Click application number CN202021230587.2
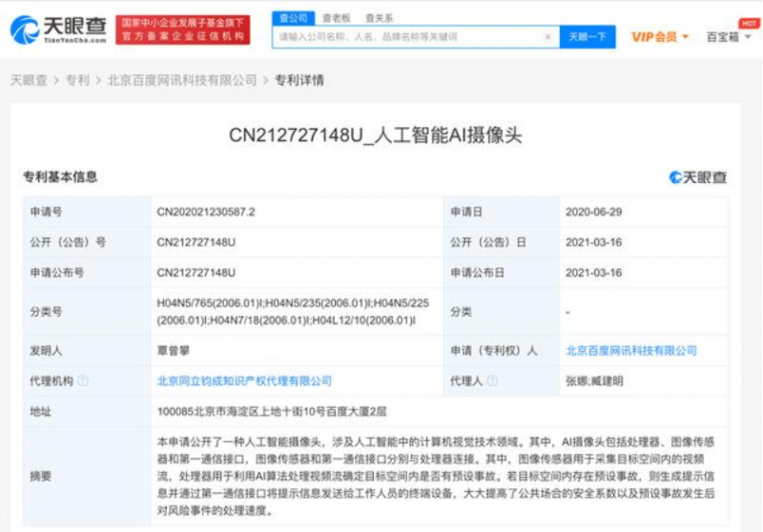The image size is (763, 532). tap(206, 212)
